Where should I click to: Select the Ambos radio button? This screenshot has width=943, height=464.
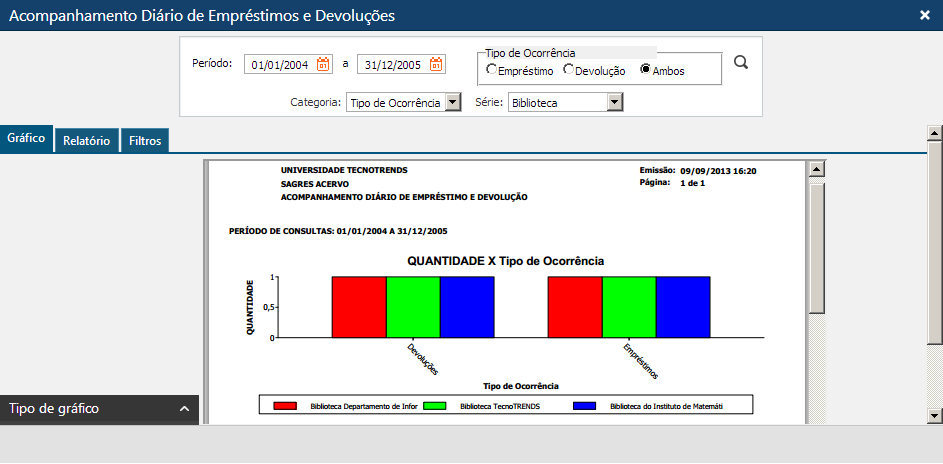pos(646,70)
